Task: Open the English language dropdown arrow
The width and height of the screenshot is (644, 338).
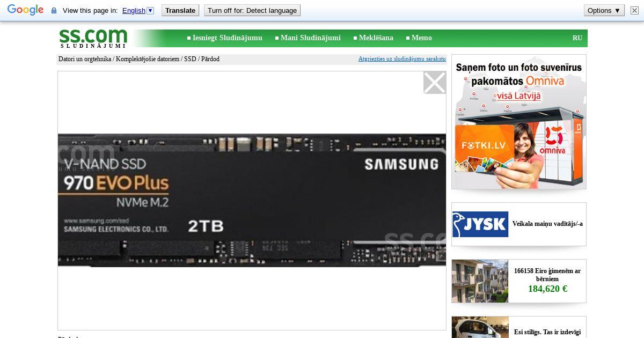Action: tap(150, 10)
